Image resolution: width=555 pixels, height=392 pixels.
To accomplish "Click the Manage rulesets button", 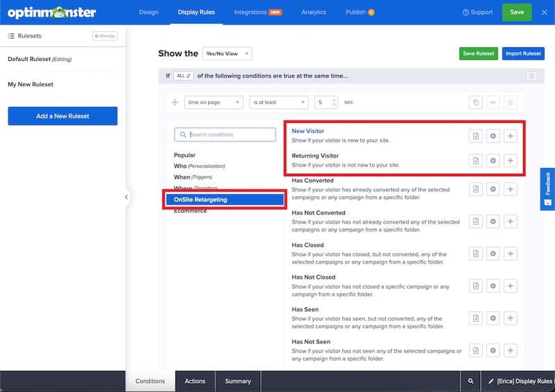I will click(x=105, y=36).
